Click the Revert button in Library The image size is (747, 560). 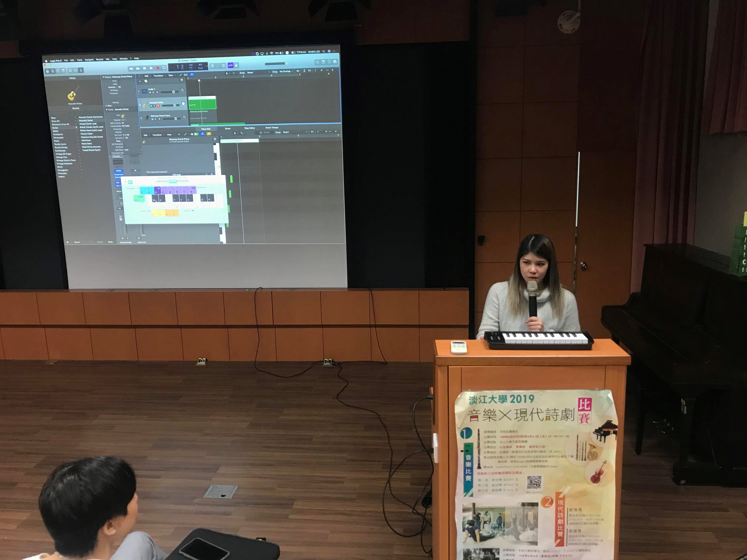77,242
